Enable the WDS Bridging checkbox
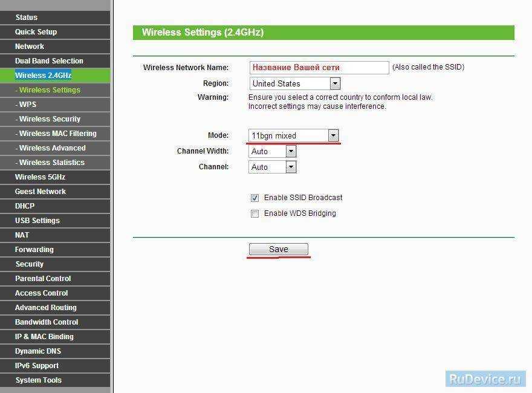532x393 pixels. (x=255, y=213)
